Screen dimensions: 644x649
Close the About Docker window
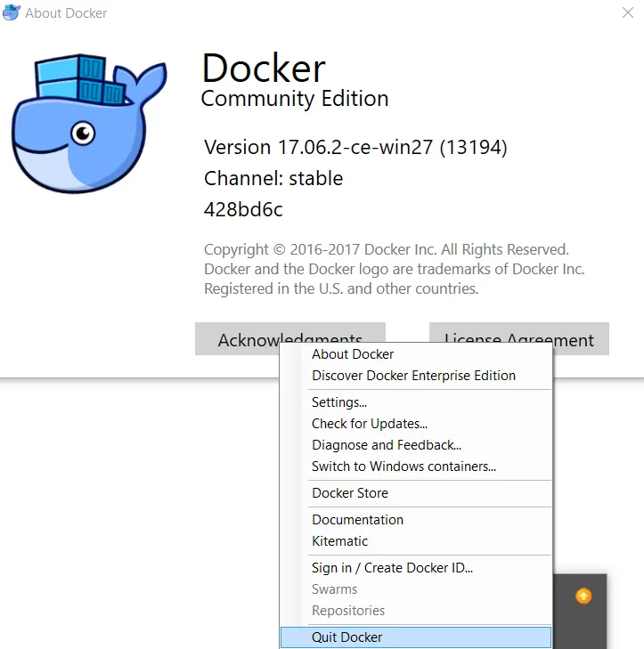pos(628,12)
